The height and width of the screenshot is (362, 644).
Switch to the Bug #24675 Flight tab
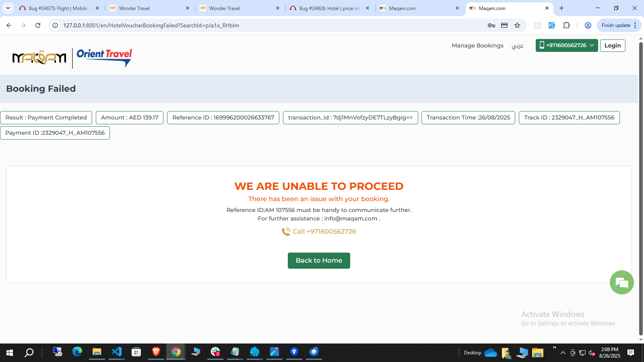(x=58, y=8)
